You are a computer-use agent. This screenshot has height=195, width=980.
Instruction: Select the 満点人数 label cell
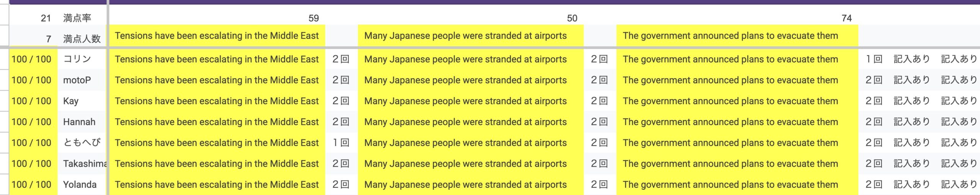(82, 39)
